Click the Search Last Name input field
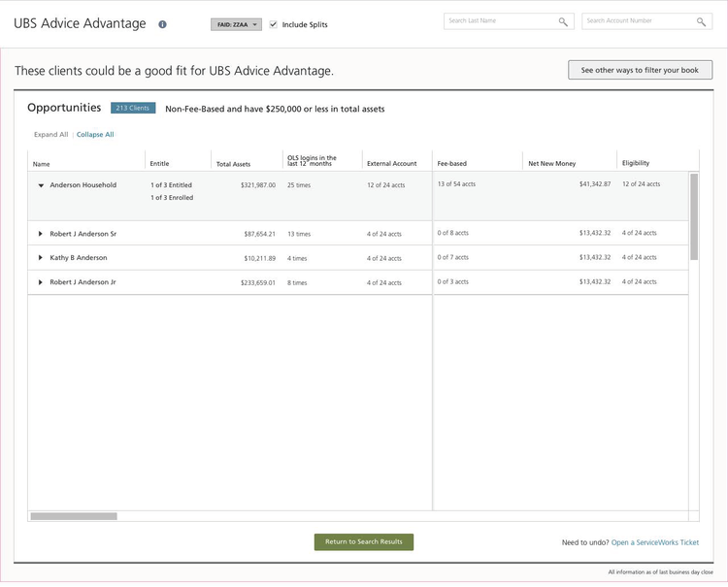Image resolution: width=728 pixels, height=587 pixels. [x=509, y=21]
